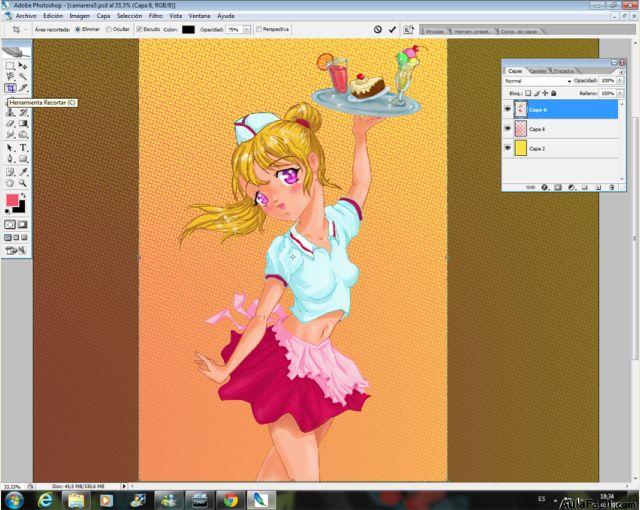
Task: Select the History Brush tool
Action: tap(23, 112)
